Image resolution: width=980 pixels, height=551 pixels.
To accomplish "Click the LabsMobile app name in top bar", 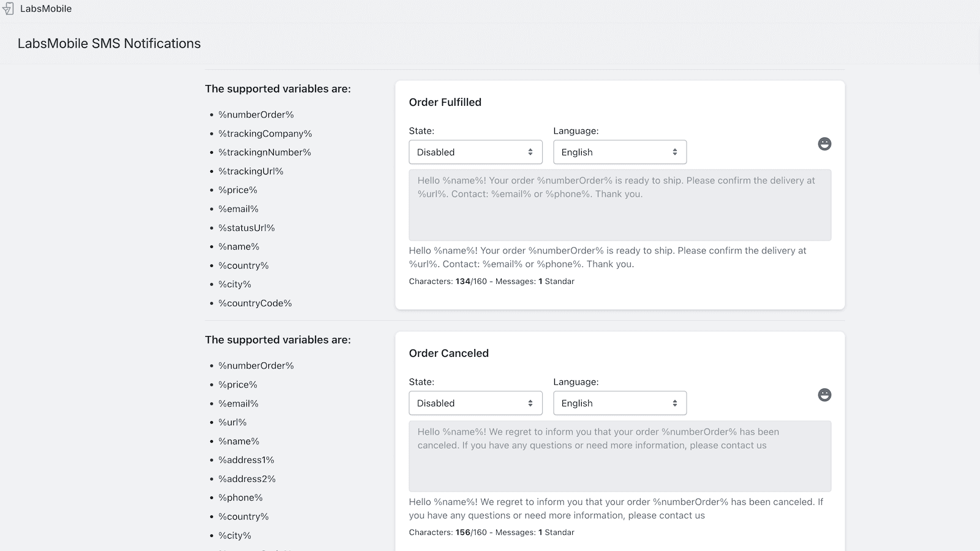I will tap(46, 9).
